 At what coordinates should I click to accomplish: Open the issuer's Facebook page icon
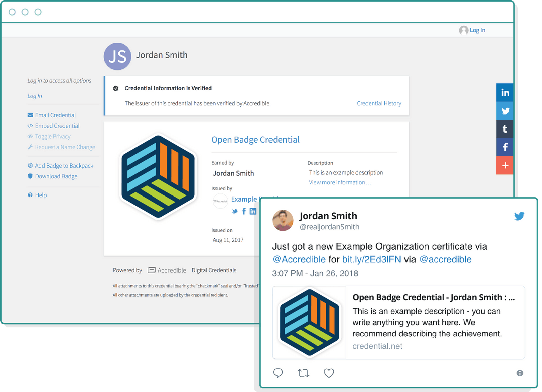click(244, 211)
